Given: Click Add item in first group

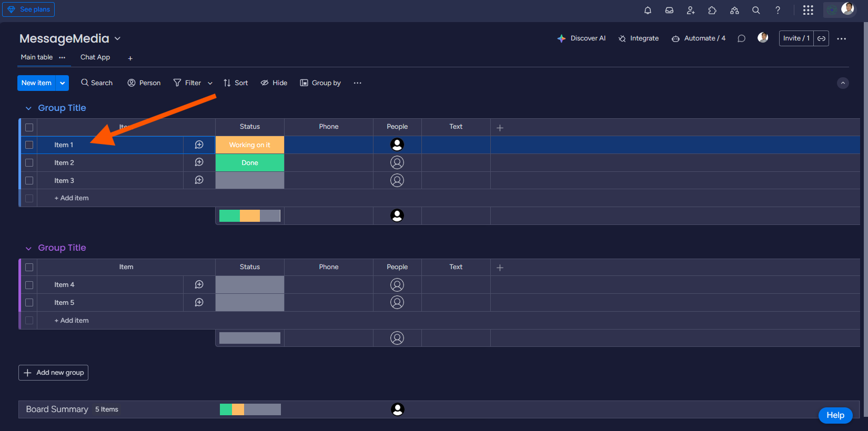Looking at the screenshot, I should click(x=72, y=198).
